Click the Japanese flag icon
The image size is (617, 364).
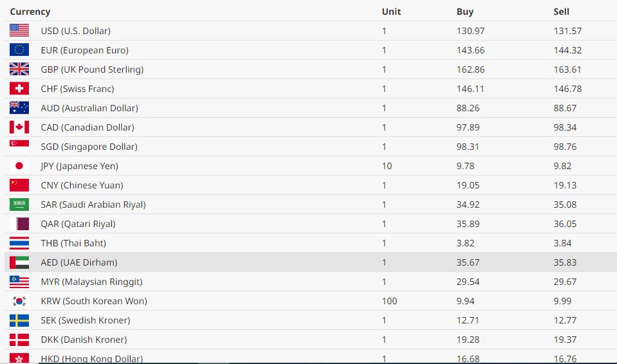pyautogui.click(x=19, y=165)
